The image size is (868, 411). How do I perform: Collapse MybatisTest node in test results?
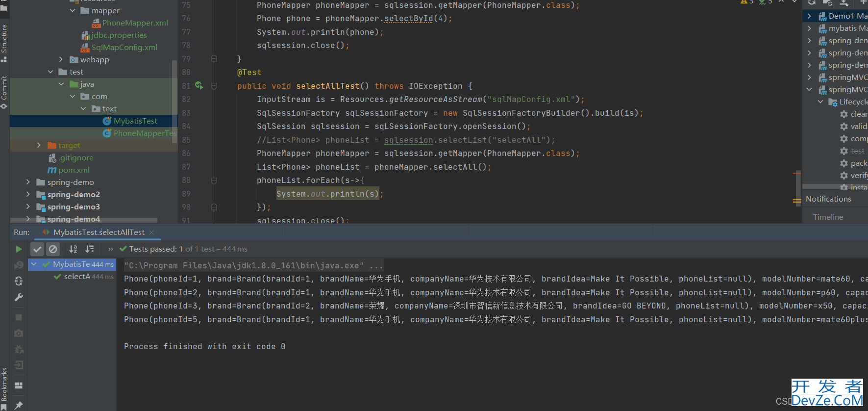point(34,264)
